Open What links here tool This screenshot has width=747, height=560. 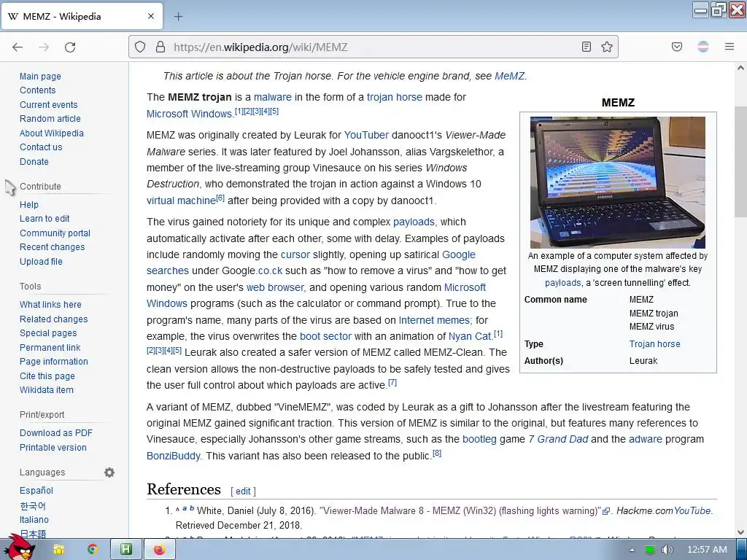[50, 305]
